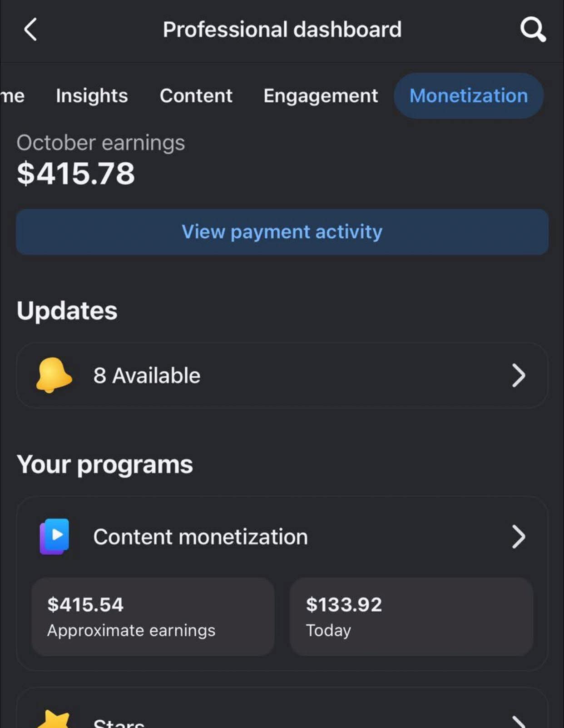Tap the Content monetization play icon
This screenshot has width=564, height=728.
tap(54, 536)
